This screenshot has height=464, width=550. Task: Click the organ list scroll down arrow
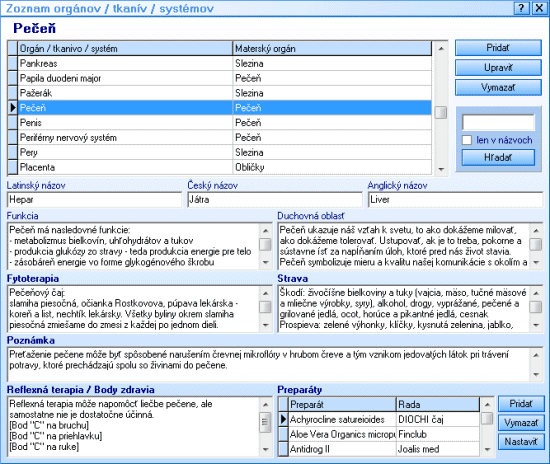441,169
